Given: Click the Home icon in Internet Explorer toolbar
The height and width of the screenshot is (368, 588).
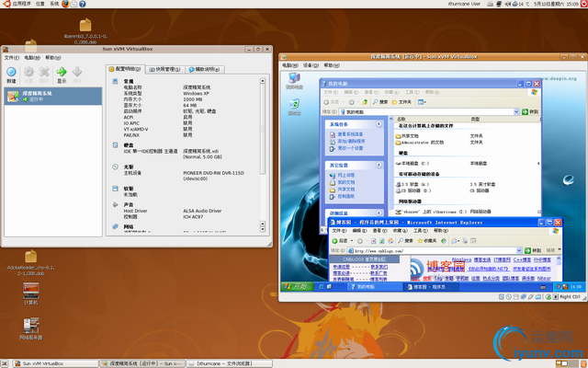Looking at the screenshot, I should pos(390,241).
